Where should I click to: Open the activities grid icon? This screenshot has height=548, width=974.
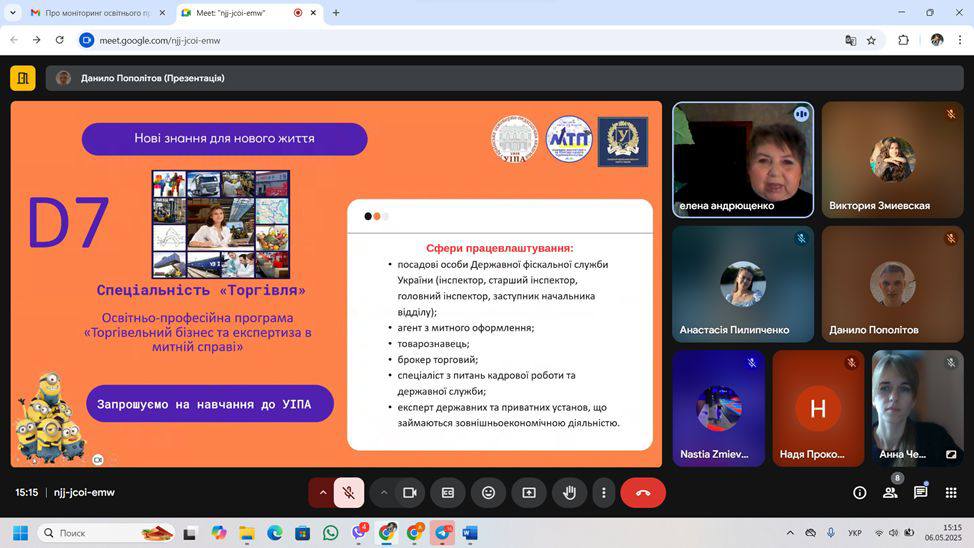point(951,492)
